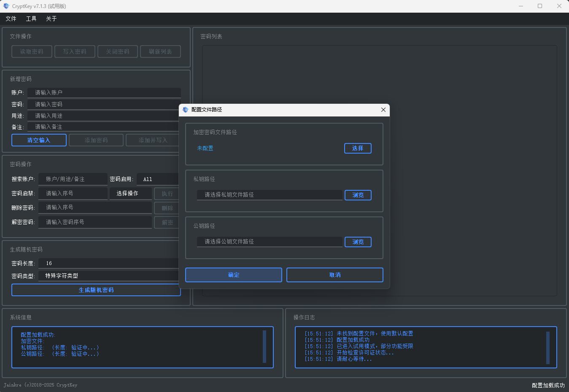Click the CryptKey icon in the title bar

point(6,6)
